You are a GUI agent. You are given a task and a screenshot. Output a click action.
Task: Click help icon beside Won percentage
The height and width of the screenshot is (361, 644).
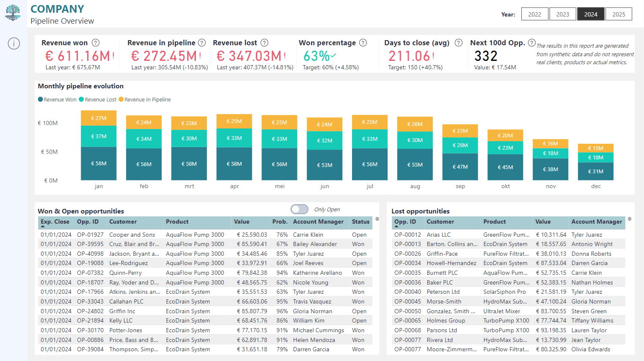pyautogui.click(x=363, y=43)
